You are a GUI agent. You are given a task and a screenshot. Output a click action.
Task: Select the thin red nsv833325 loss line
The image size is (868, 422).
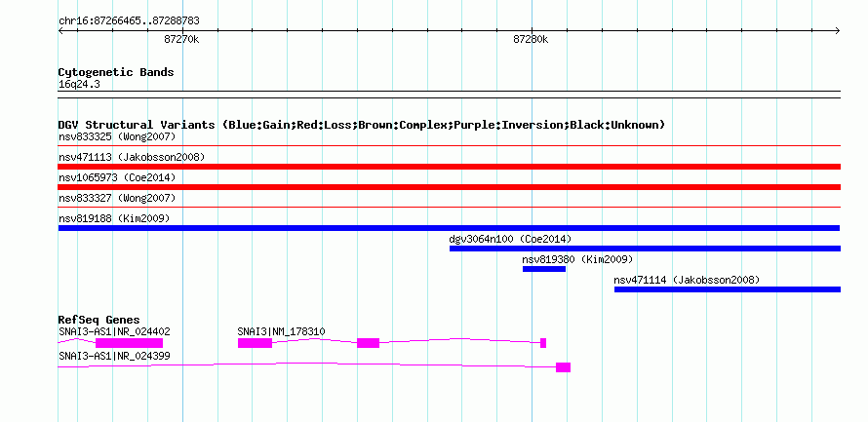[x=450, y=146]
